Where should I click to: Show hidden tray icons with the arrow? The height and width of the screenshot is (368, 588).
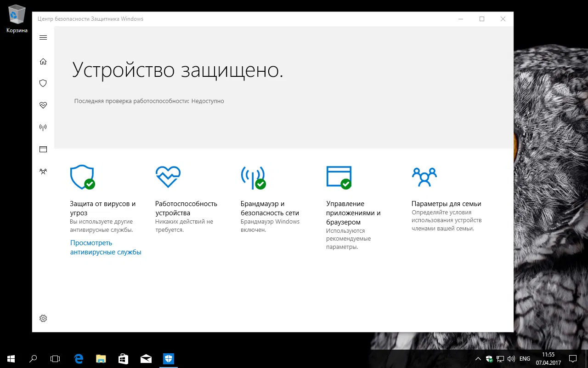click(x=478, y=358)
